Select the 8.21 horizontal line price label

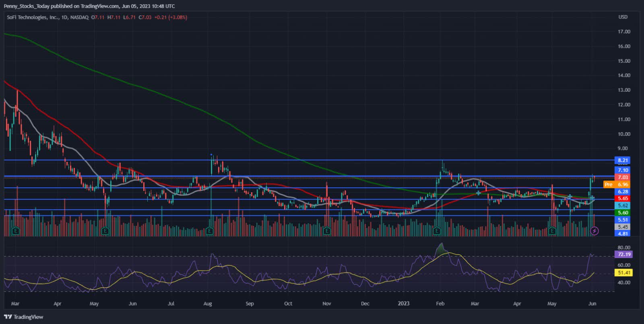[623, 160]
